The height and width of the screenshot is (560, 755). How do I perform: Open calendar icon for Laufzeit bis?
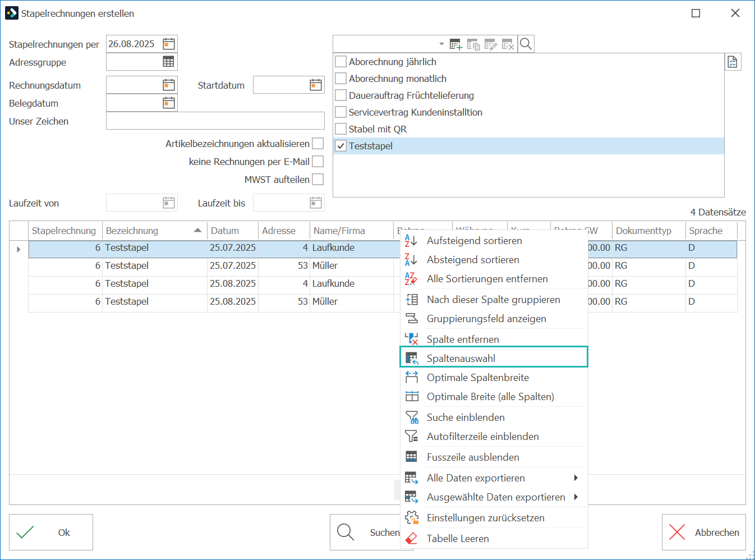(x=316, y=203)
